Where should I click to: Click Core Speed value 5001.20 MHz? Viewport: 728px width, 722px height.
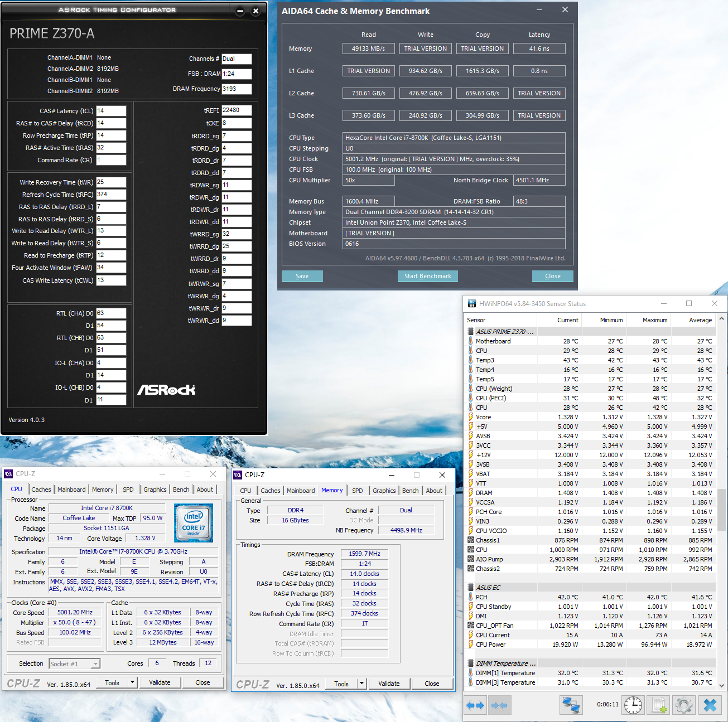(x=75, y=612)
